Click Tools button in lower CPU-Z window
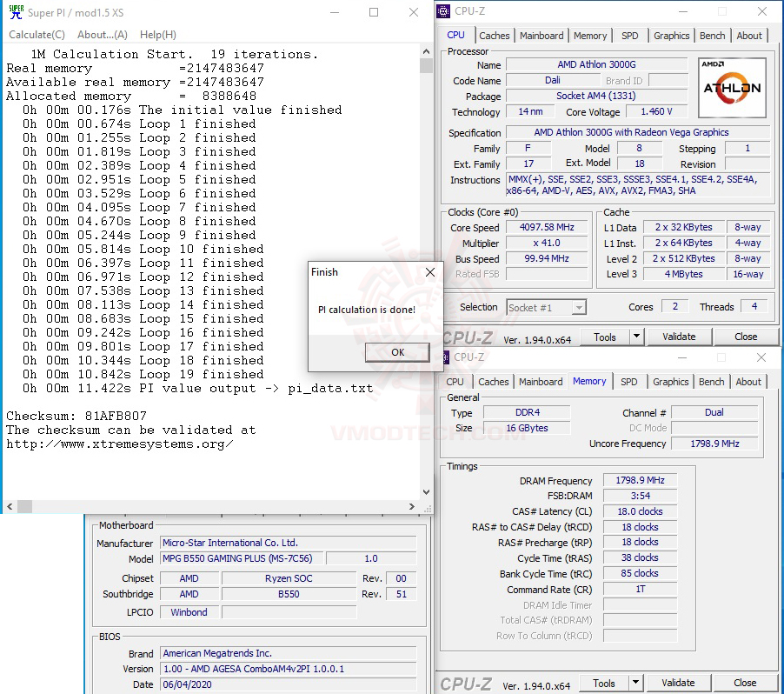This screenshot has height=694, width=784. pos(603,684)
